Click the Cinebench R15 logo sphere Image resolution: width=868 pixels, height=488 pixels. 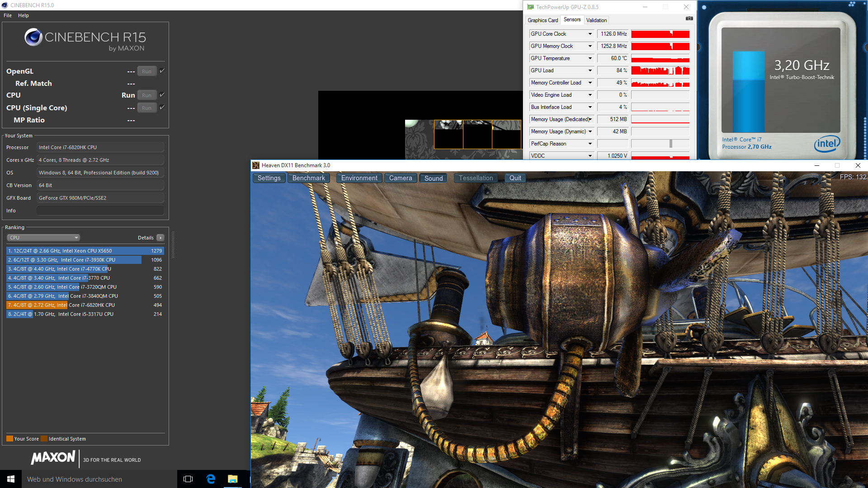[33, 37]
